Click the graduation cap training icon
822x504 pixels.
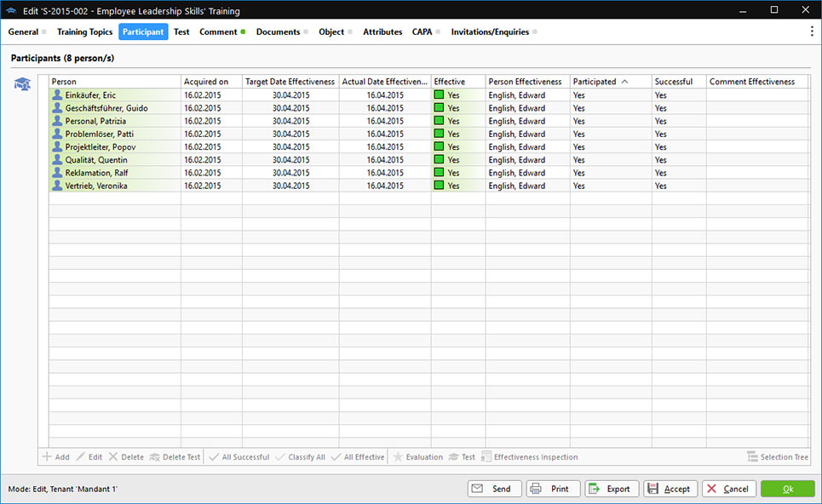coord(22,83)
